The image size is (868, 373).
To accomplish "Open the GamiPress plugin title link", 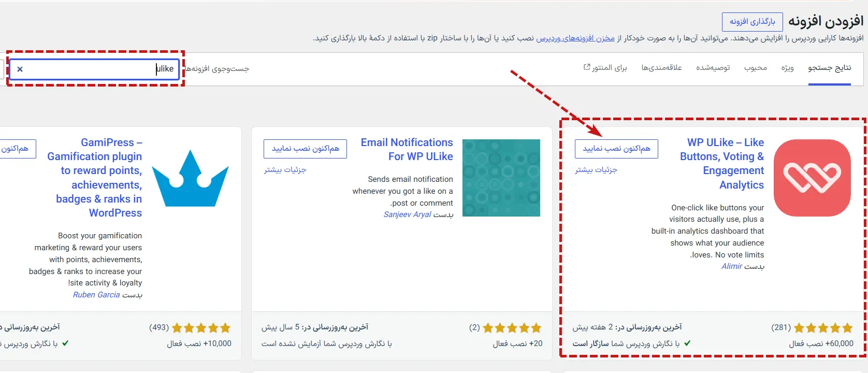I will (94, 178).
